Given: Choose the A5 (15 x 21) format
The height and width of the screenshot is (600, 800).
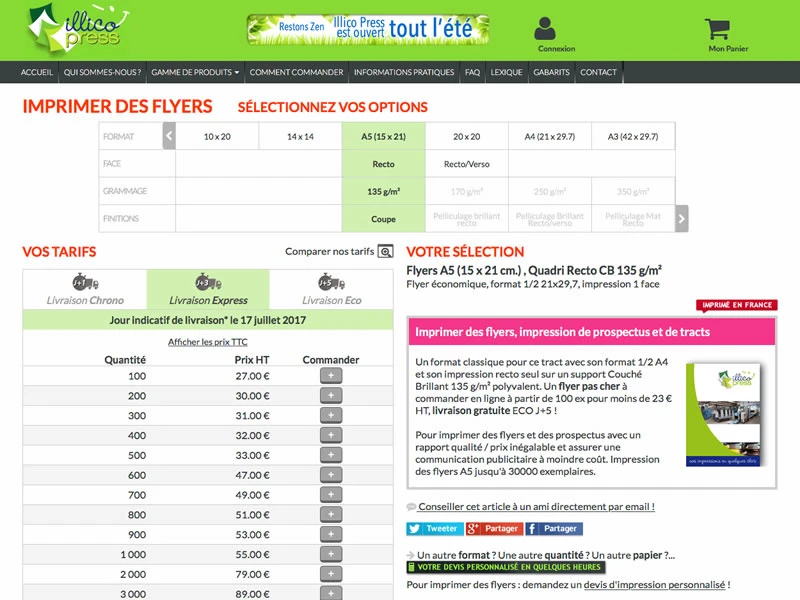Looking at the screenshot, I should [384, 136].
